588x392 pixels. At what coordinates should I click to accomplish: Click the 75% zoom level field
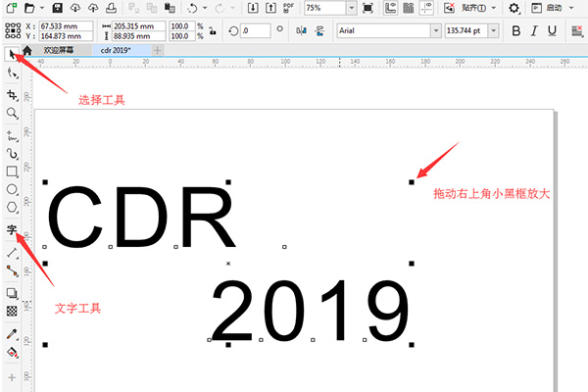[324, 8]
